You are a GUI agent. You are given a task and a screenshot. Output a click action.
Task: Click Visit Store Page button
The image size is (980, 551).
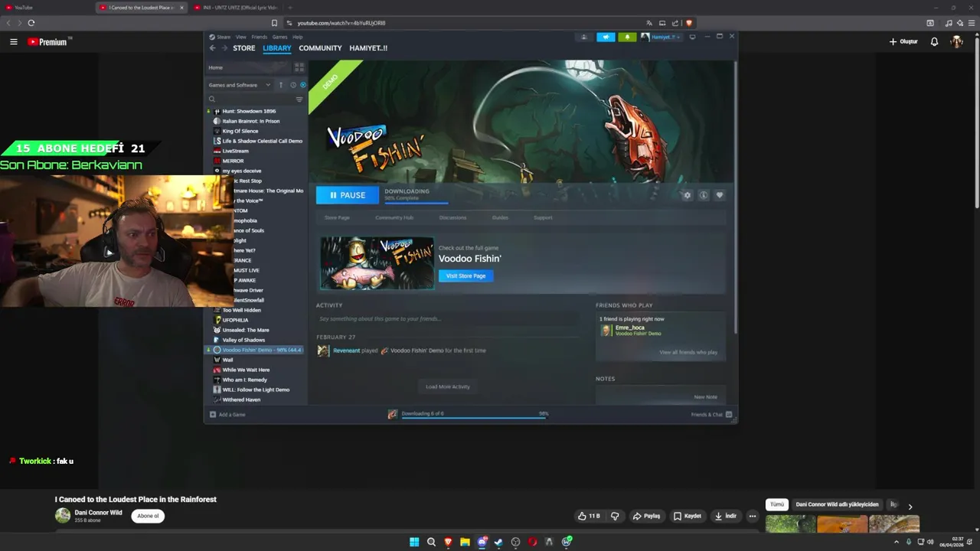pyautogui.click(x=465, y=275)
